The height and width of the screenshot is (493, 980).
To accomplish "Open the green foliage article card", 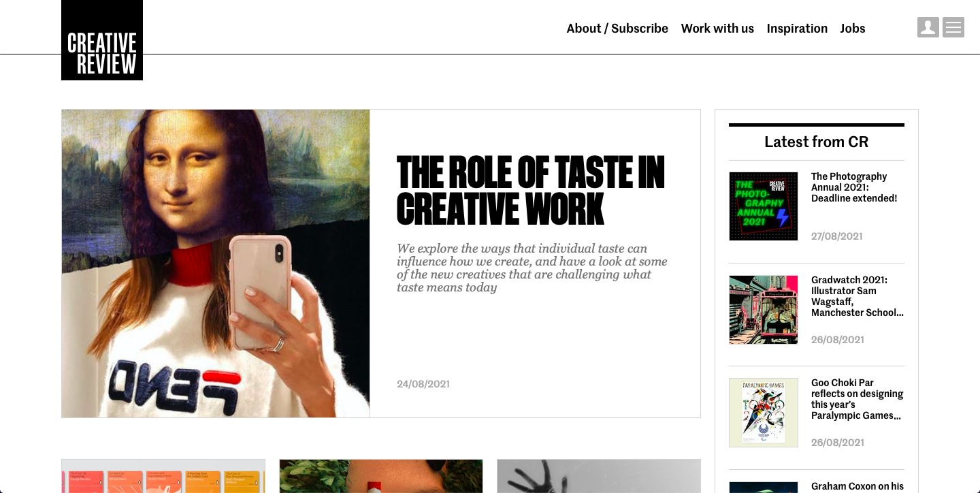I will point(381,476).
